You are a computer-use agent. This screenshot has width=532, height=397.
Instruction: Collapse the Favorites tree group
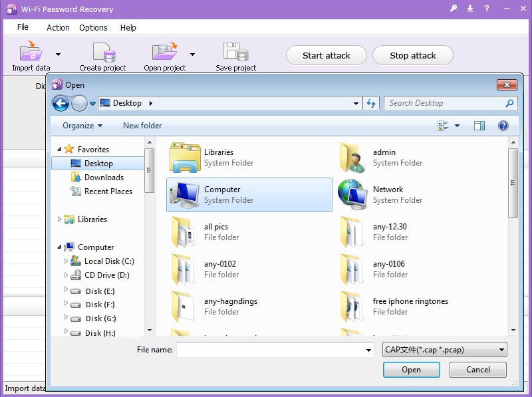tap(59, 150)
